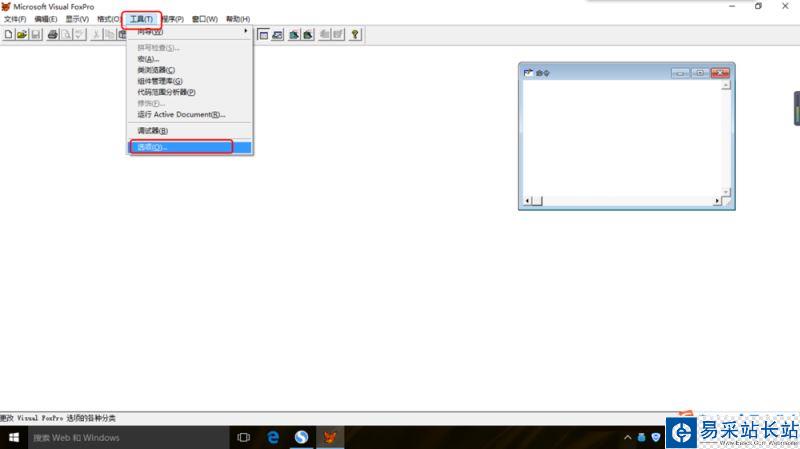The image size is (800, 449).
Task: Minimize the Command window
Action: click(680, 73)
